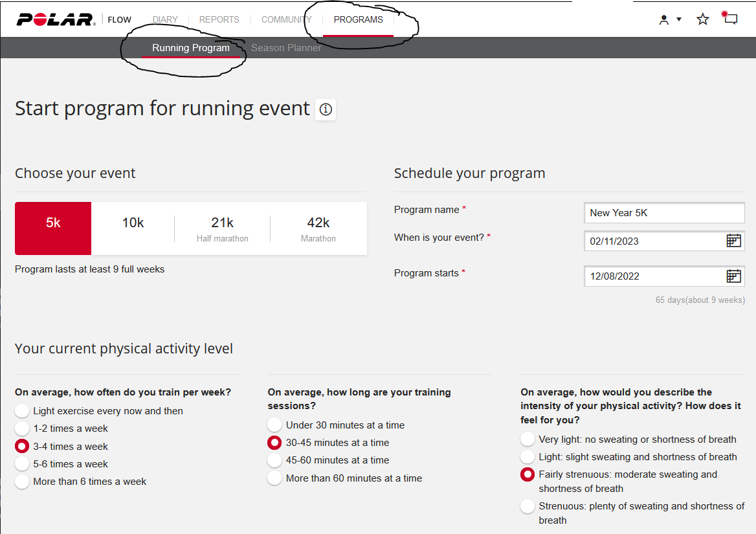Open the info icon beside page title
Viewport: 756px width, 534px height.
pyautogui.click(x=326, y=109)
